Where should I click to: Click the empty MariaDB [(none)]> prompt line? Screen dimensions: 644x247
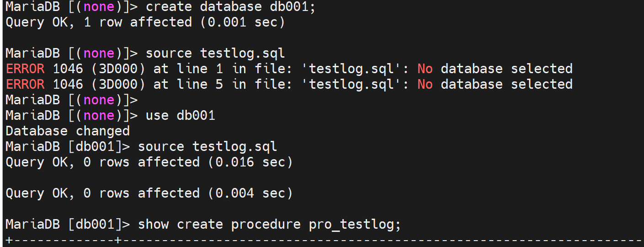[x=71, y=100]
